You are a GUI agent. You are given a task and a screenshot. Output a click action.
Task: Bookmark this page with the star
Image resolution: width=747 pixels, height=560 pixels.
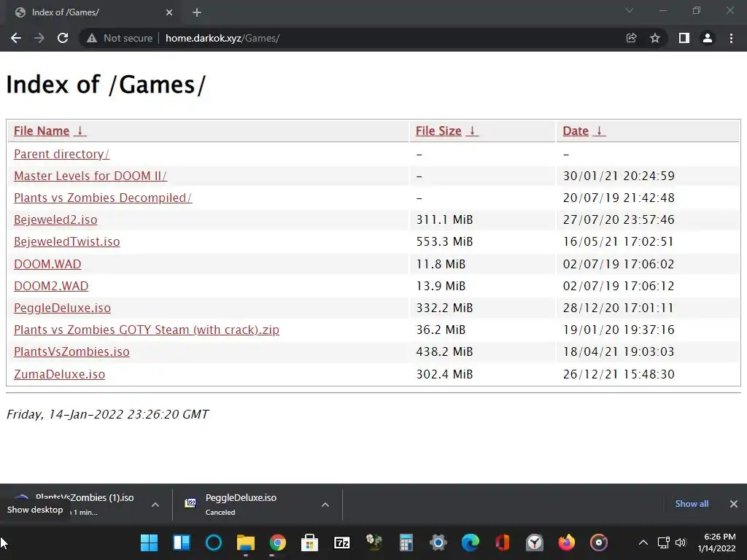pos(655,38)
